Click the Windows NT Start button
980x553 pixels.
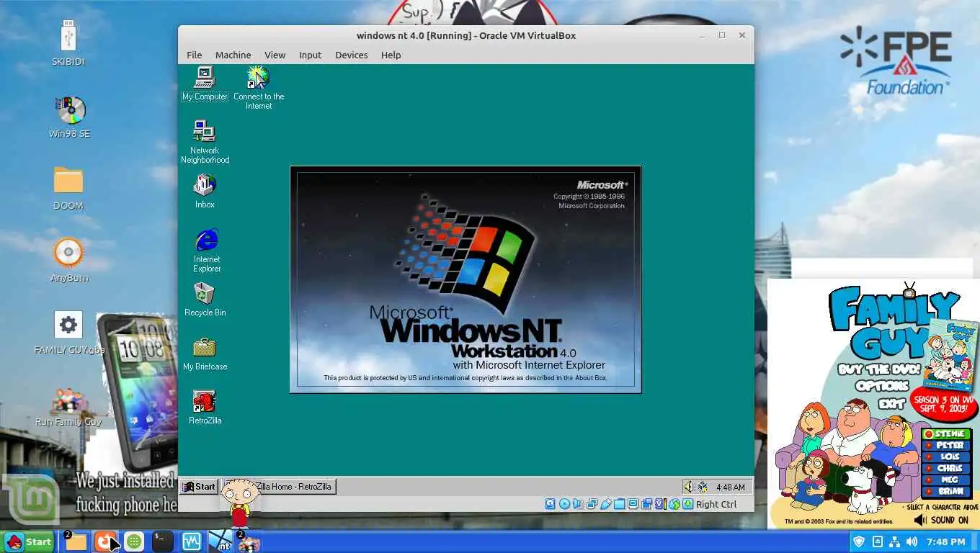[199, 487]
